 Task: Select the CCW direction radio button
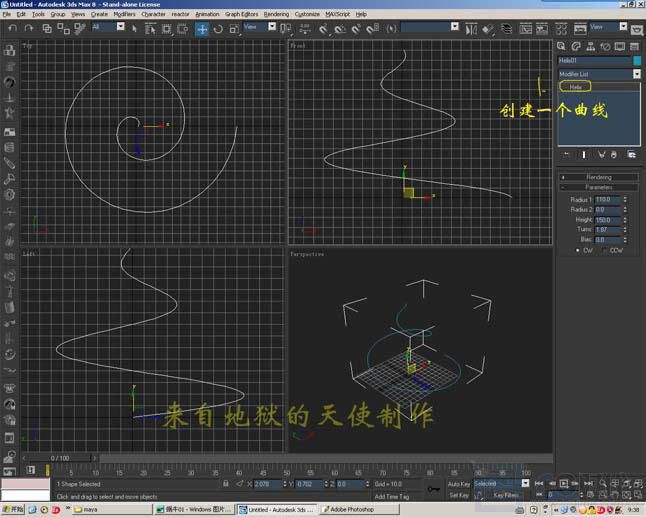[604, 250]
